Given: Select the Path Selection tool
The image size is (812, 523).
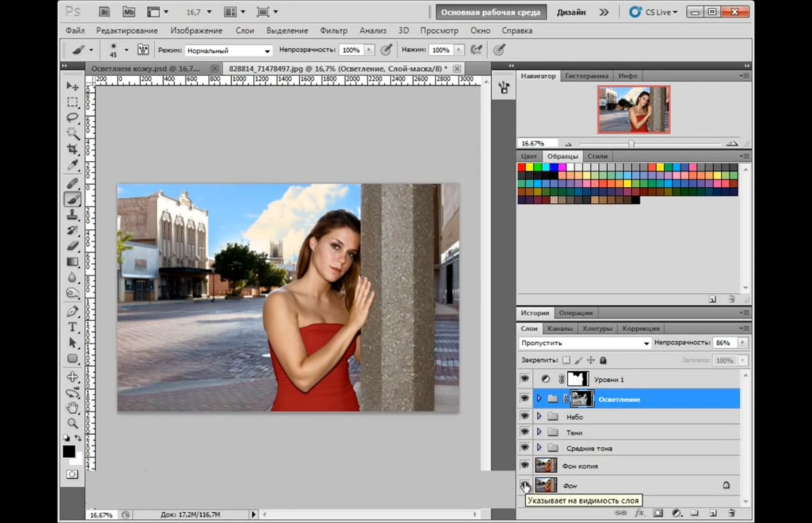Looking at the screenshot, I should [x=72, y=343].
